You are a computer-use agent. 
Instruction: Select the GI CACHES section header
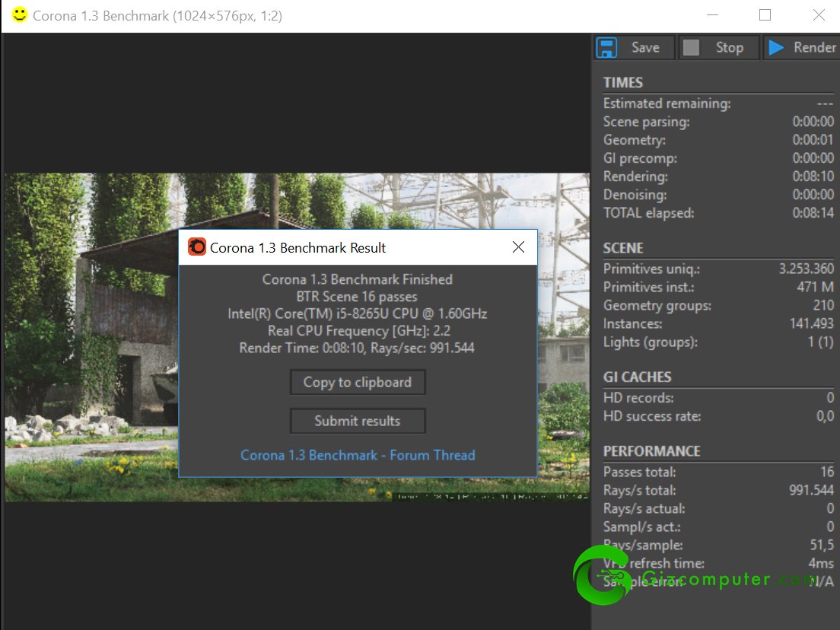click(x=637, y=377)
